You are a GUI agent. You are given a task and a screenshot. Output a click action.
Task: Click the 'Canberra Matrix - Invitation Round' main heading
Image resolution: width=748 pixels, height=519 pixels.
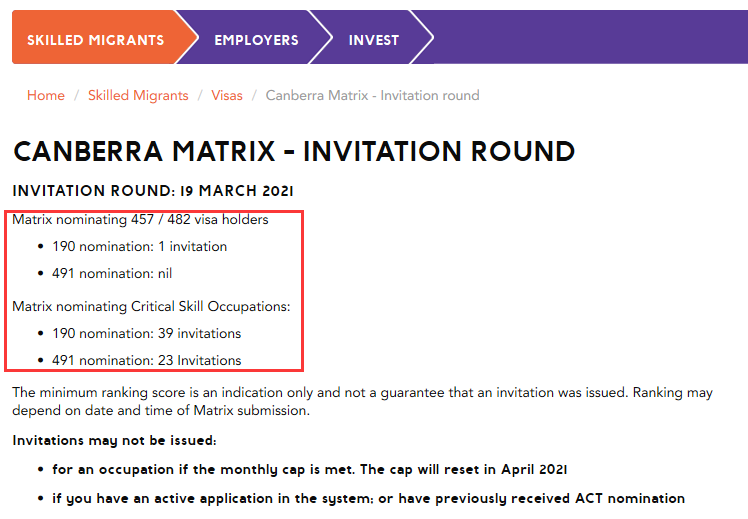(x=294, y=152)
